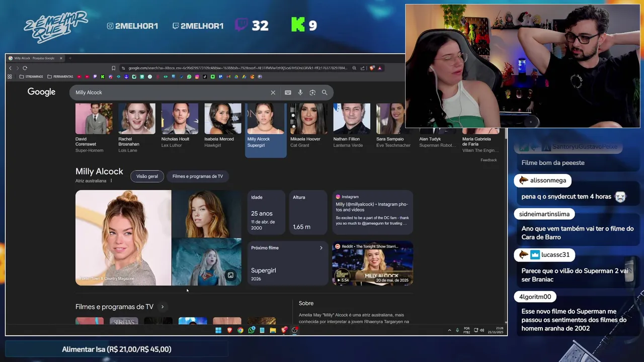Click chat username lucassc31
This screenshot has width=644, height=362.
coord(555,255)
